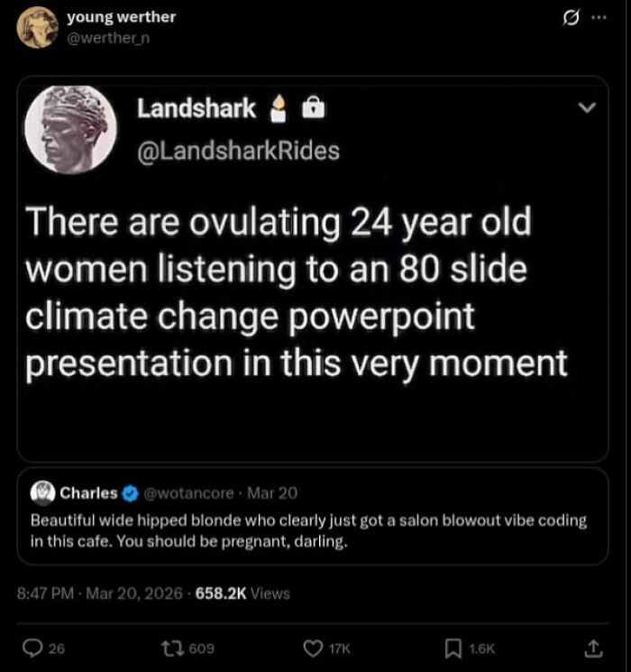Image resolution: width=631 pixels, height=672 pixels.
Task: Open the quoted tweet about vibe coding
Action: pos(313,517)
